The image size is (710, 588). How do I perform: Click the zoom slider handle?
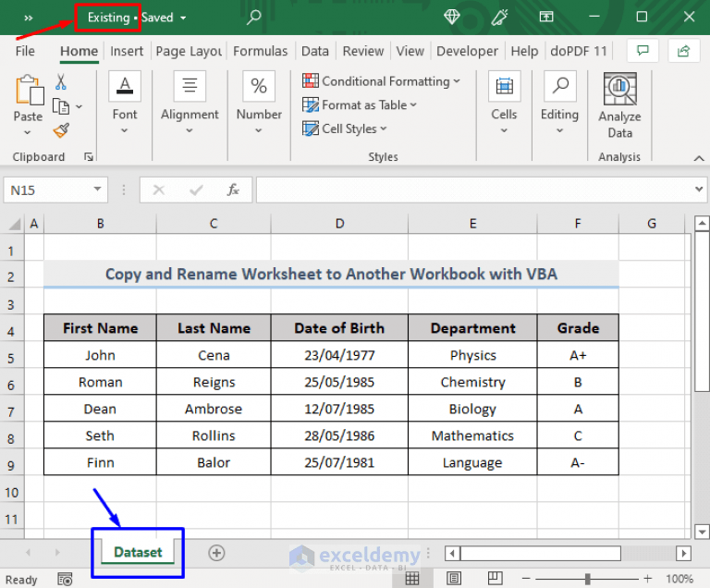click(x=587, y=579)
